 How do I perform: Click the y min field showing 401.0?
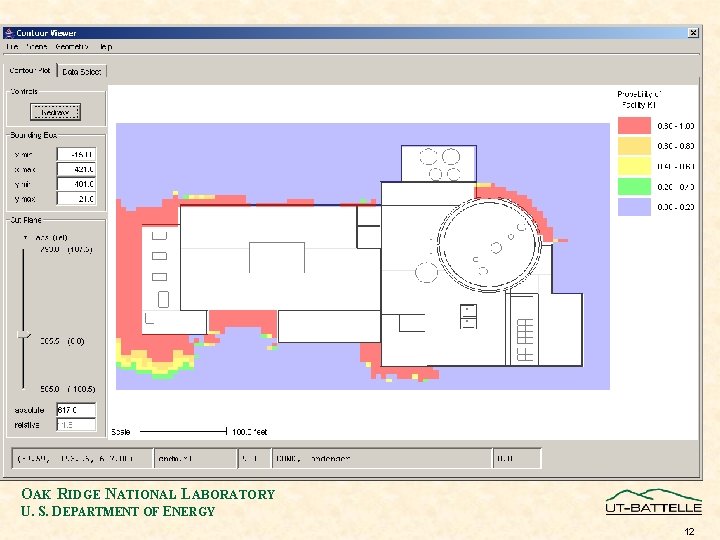click(x=76, y=184)
